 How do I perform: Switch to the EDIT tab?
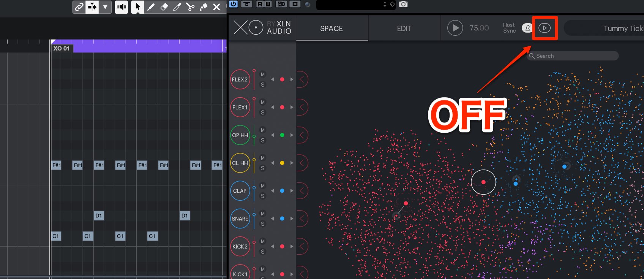click(x=404, y=29)
